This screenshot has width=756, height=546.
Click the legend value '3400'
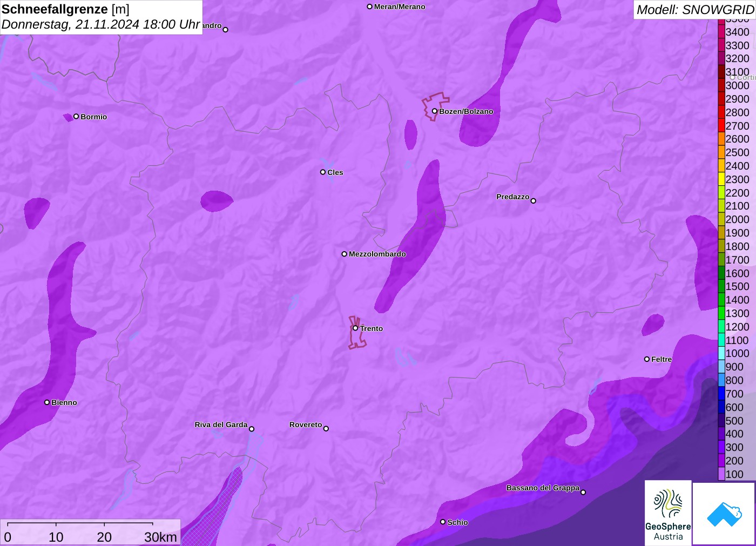click(738, 32)
